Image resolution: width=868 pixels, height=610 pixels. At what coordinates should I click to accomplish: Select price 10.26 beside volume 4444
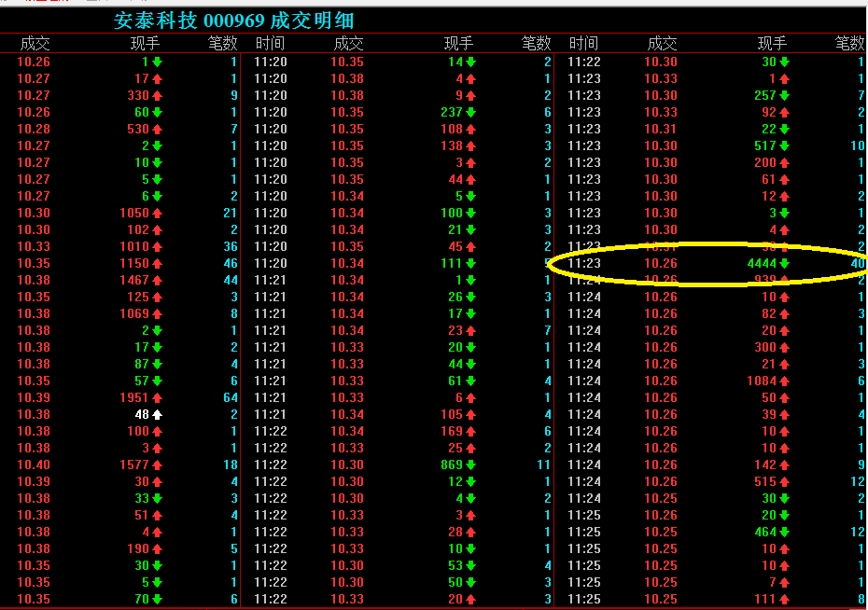(661, 263)
